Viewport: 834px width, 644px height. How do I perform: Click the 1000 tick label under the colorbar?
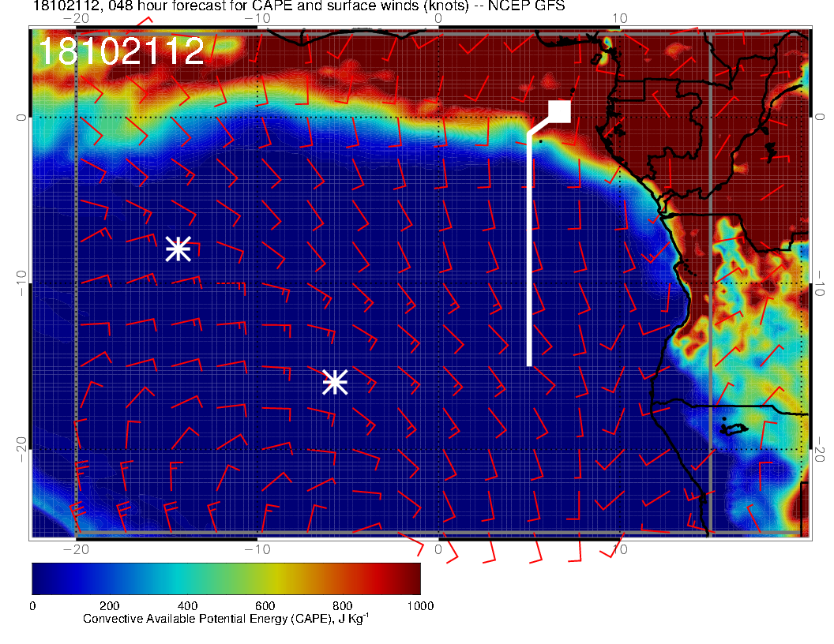(x=419, y=605)
